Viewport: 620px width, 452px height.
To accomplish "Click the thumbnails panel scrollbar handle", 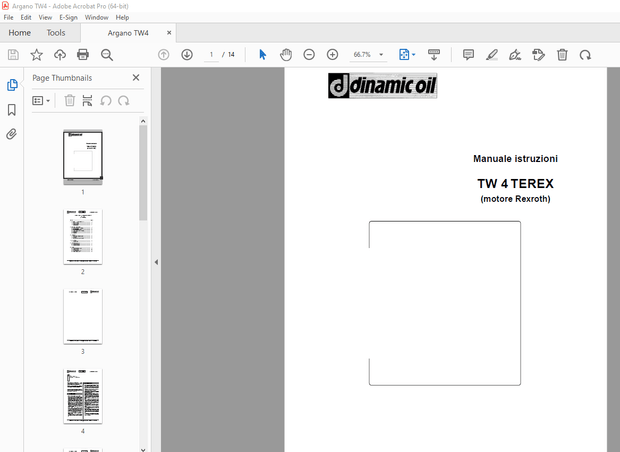I will pos(143,172).
